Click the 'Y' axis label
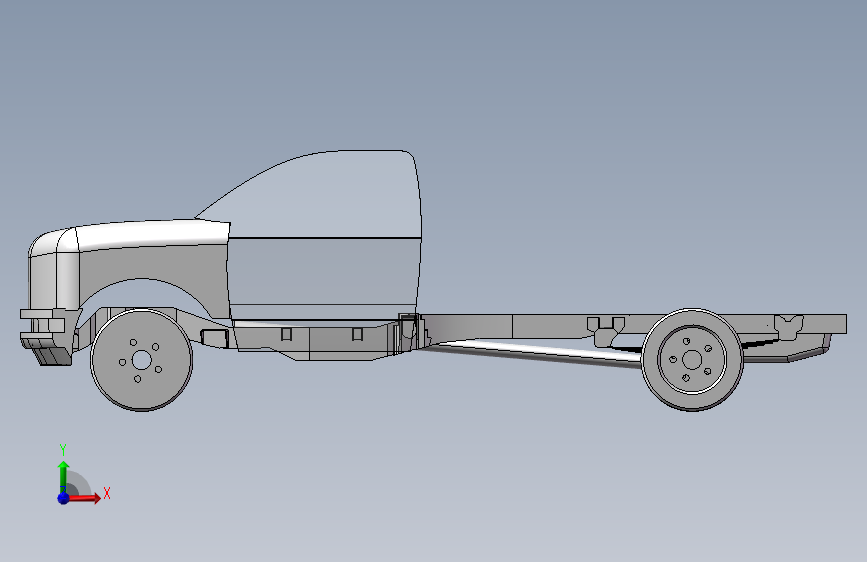The width and height of the screenshot is (867, 562). tap(63, 450)
